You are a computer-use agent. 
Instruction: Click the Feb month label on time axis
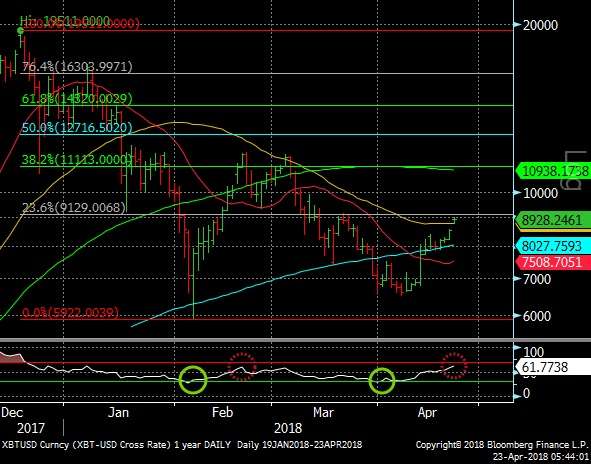[x=222, y=412]
